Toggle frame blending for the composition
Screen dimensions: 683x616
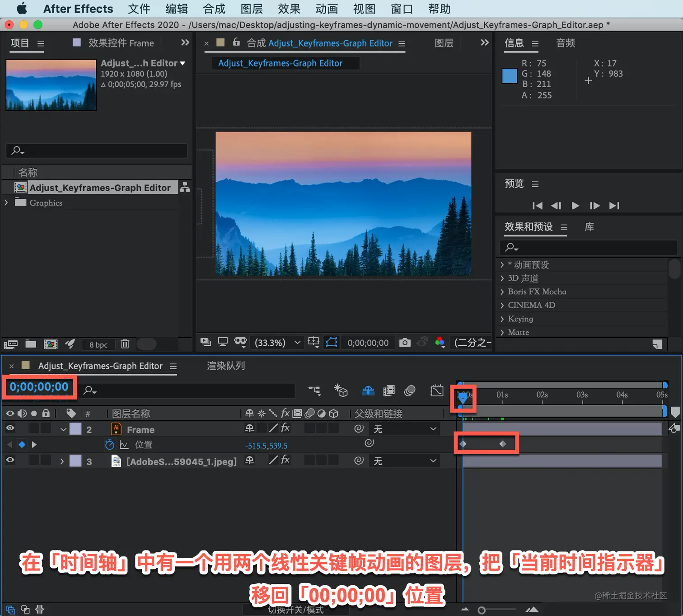pyautogui.click(x=389, y=390)
